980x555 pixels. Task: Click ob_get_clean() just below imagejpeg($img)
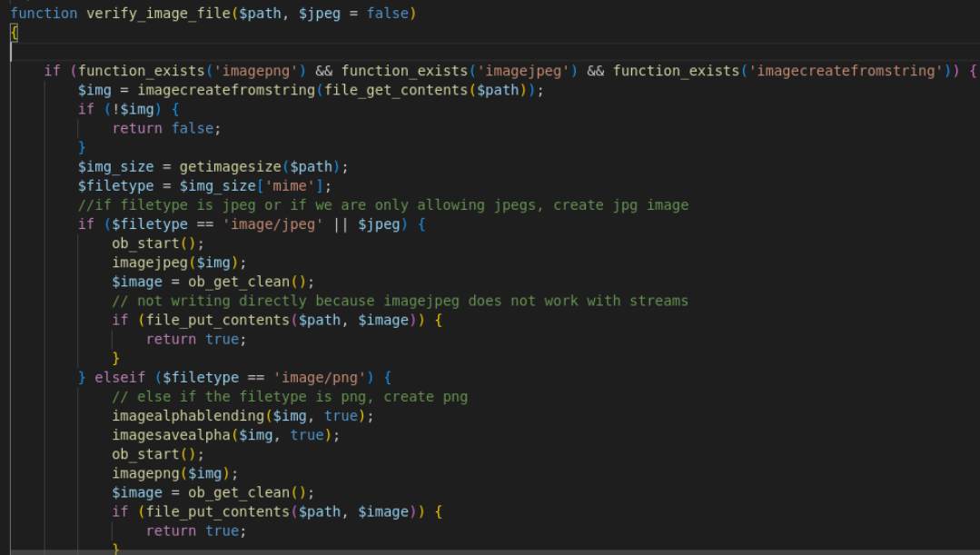click(248, 282)
